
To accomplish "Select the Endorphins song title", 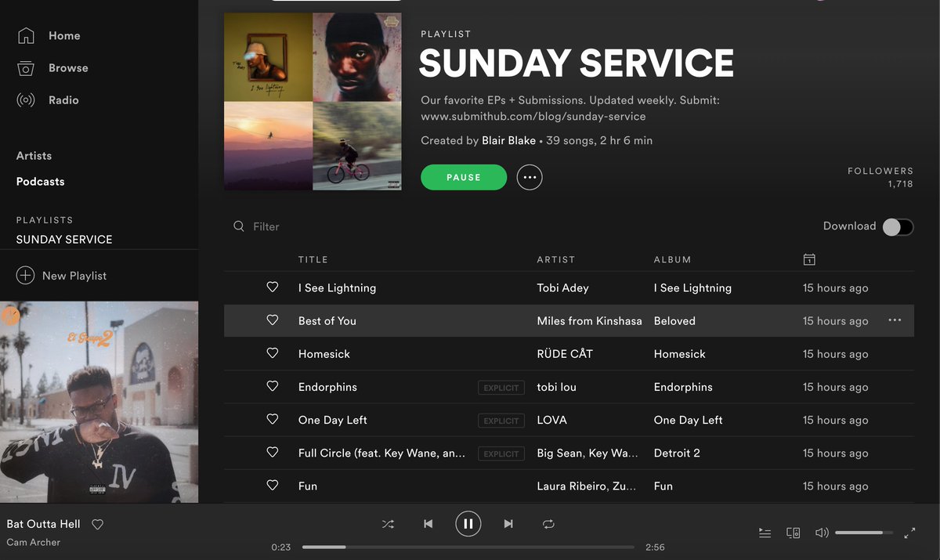I will click(327, 386).
